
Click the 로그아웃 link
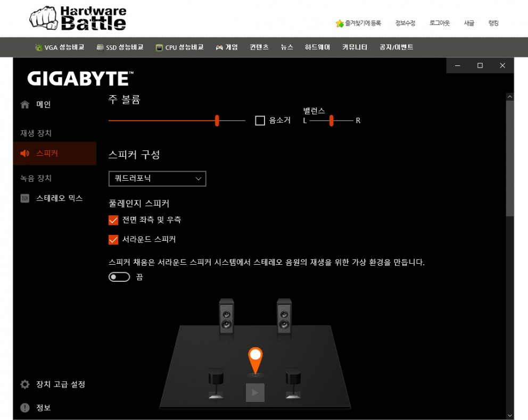(x=440, y=23)
